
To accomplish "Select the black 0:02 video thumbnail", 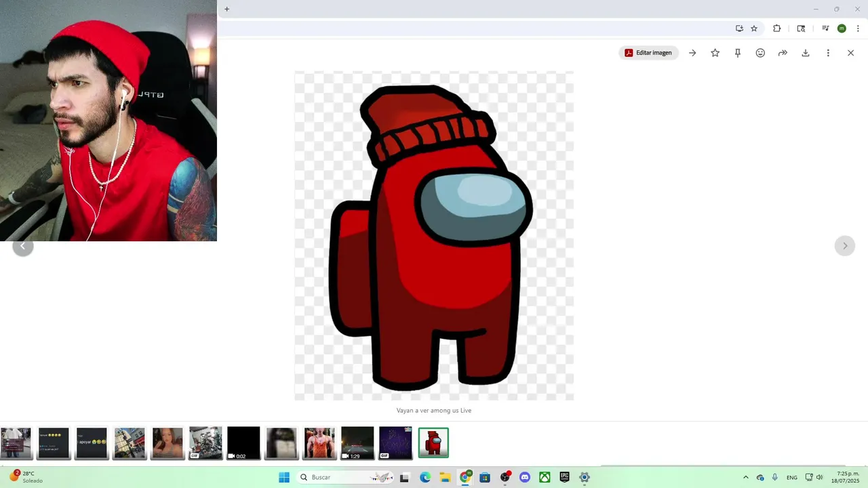I will click(x=243, y=443).
